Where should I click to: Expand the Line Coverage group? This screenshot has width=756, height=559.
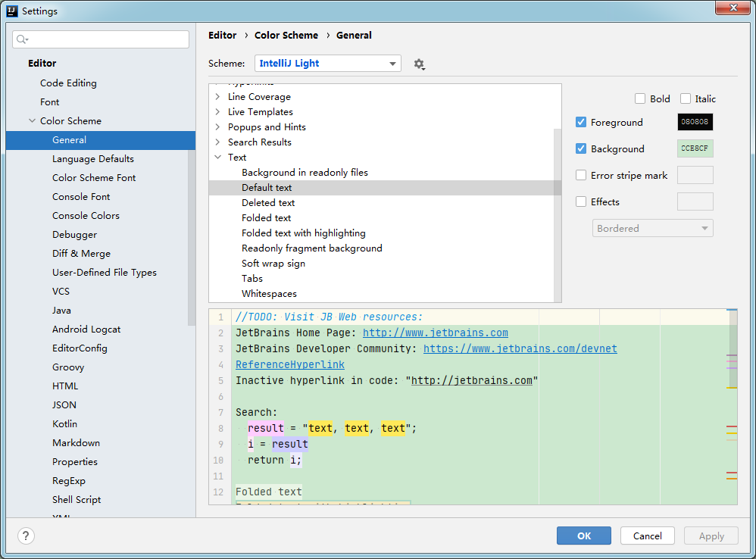pos(217,97)
